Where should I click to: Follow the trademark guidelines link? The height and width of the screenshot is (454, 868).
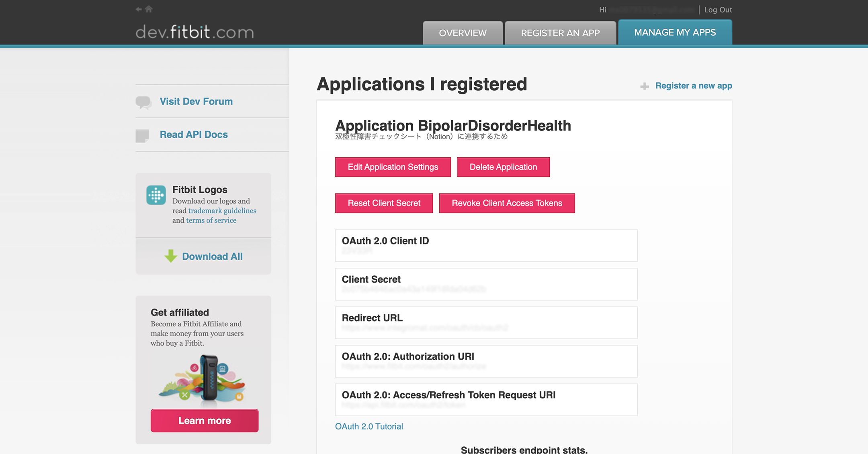tap(222, 211)
